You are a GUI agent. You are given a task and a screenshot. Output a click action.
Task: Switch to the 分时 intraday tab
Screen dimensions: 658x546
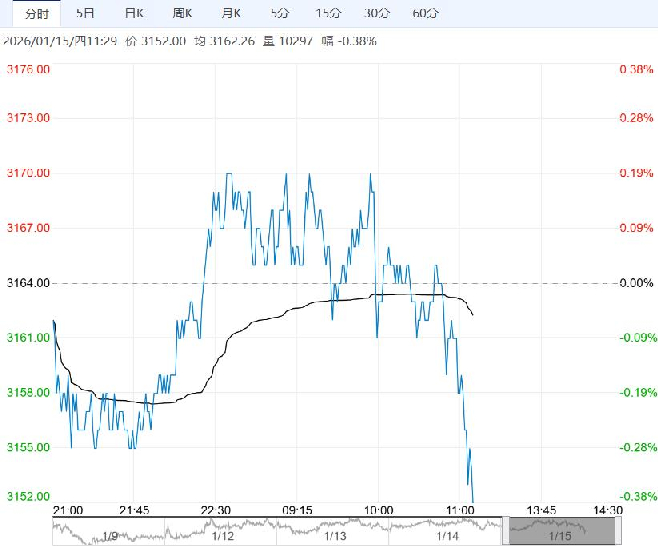pyautogui.click(x=36, y=13)
